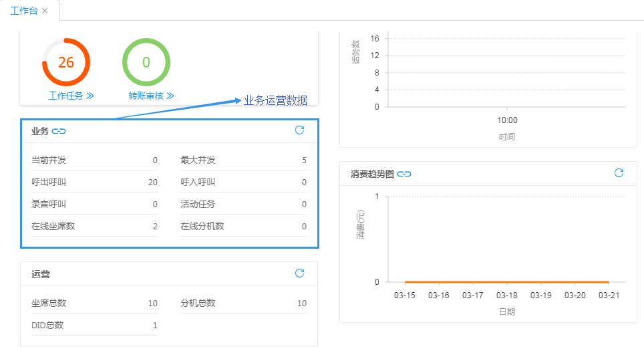Open the 转账审核 link
Screen dimensions: 644x347
point(151,96)
